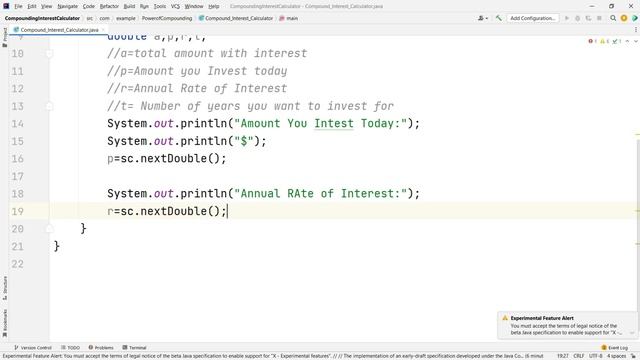Change the UTF-8 file encoding
Image resolution: width=640 pixels, height=360 pixels.
pyautogui.click(x=596, y=356)
